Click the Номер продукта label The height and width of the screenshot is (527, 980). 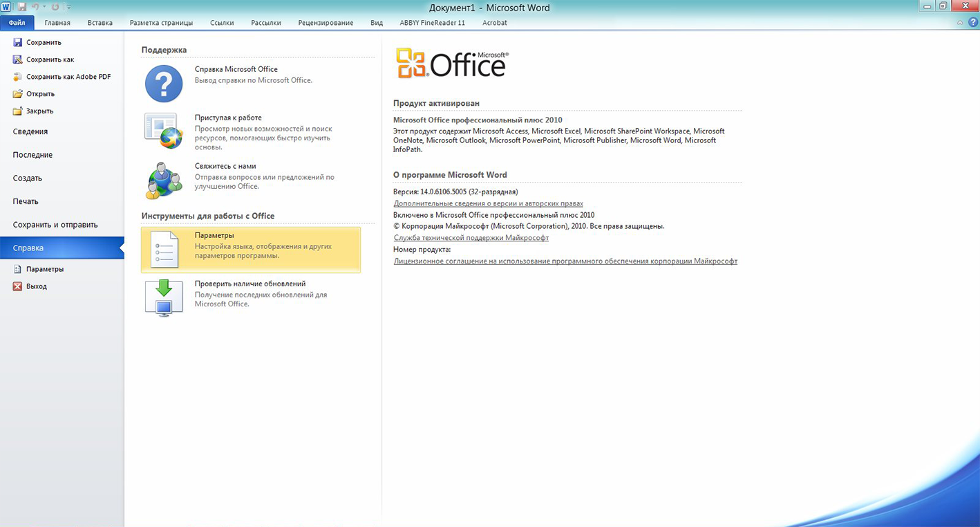pyautogui.click(x=422, y=249)
